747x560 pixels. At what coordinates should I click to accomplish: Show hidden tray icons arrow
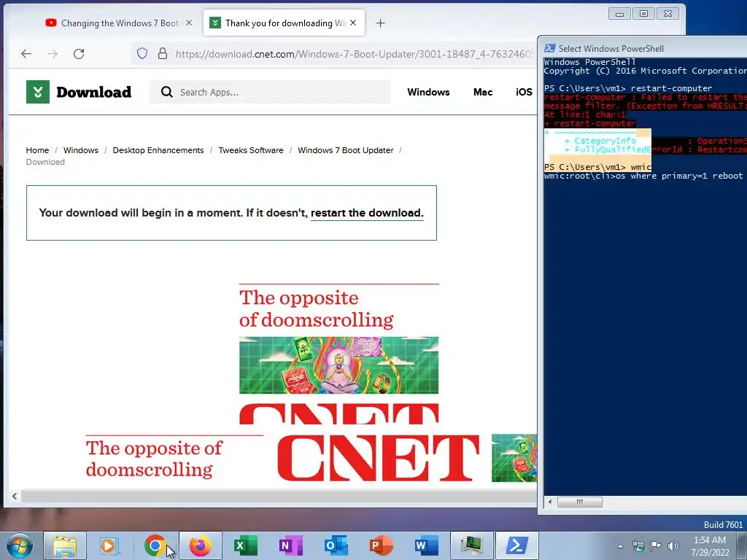[620, 546]
